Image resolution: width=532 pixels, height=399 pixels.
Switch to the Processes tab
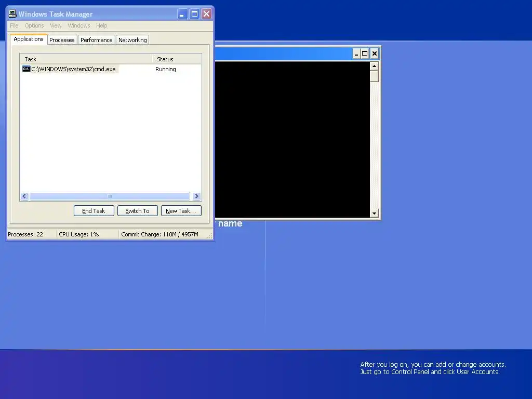[x=62, y=39]
